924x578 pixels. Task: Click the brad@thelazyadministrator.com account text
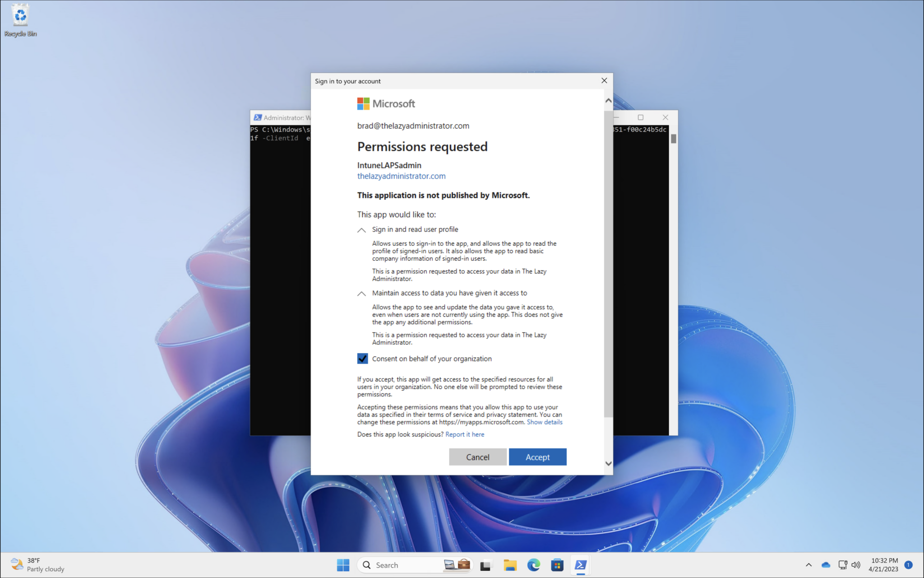click(x=413, y=126)
